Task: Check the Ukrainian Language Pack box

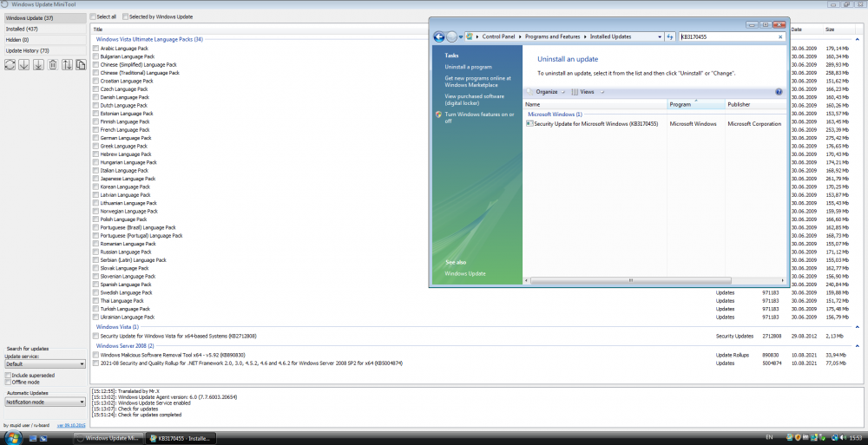Action: click(95, 317)
